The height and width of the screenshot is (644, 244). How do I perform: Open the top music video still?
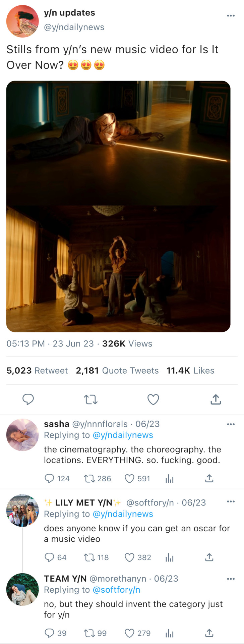point(118,143)
